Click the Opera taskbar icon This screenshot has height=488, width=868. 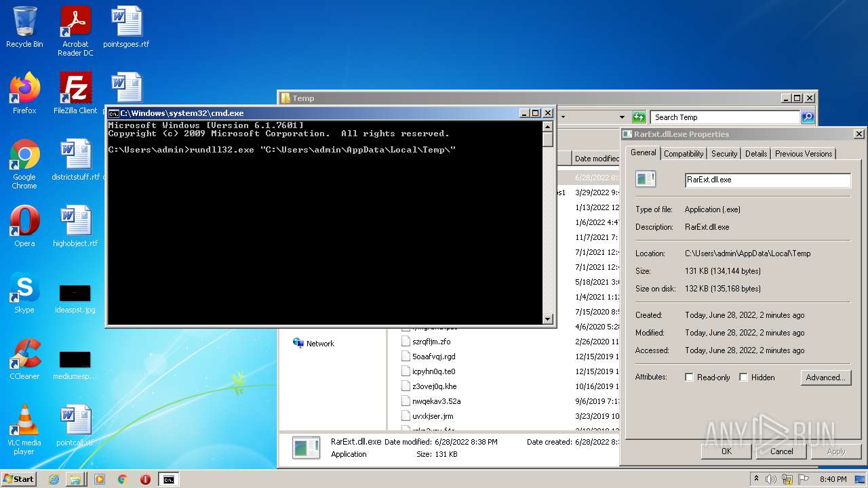[x=145, y=479]
